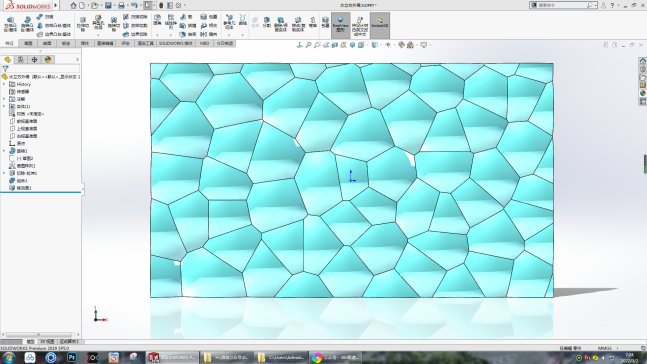Viewport: 647px width, 364px height.
Task: Open the DisplayManager color wheel tab
Action: coord(48,60)
